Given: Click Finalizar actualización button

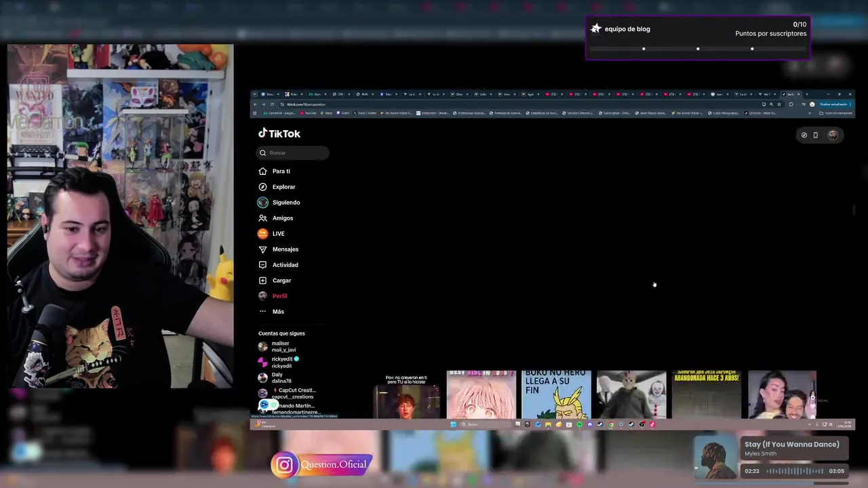Looking at the screenshot, I should point(835,104).
